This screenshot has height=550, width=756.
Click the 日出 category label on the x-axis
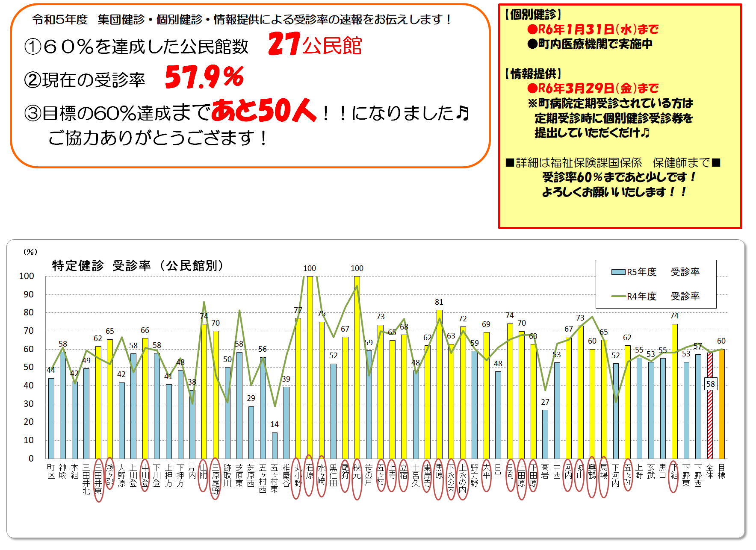[x=498, y=471]
